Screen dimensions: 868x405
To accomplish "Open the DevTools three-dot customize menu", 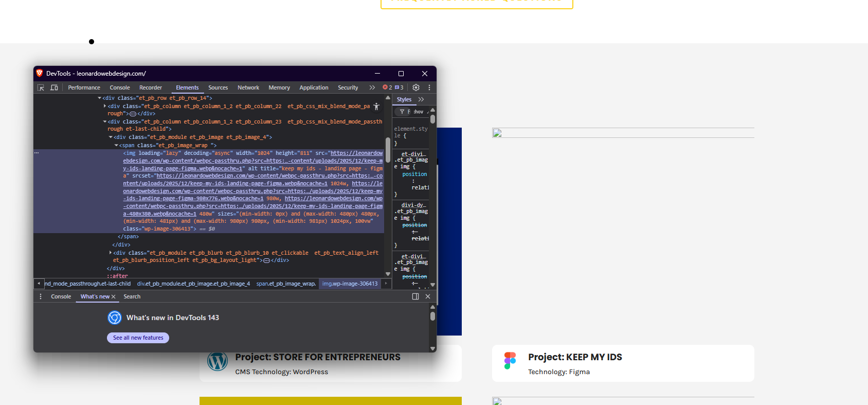I will tap(429, 87).
